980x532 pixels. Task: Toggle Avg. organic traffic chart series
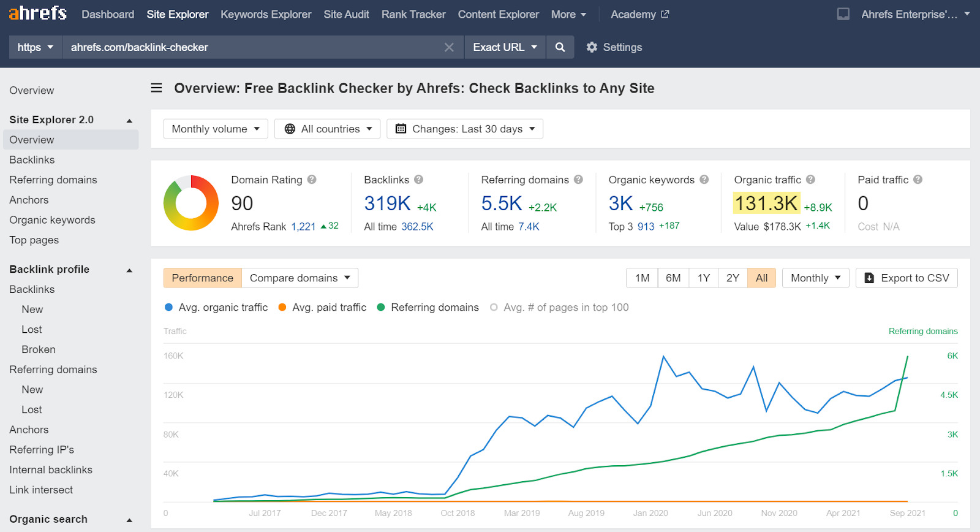pyautogui.click(x=216, y=308)
